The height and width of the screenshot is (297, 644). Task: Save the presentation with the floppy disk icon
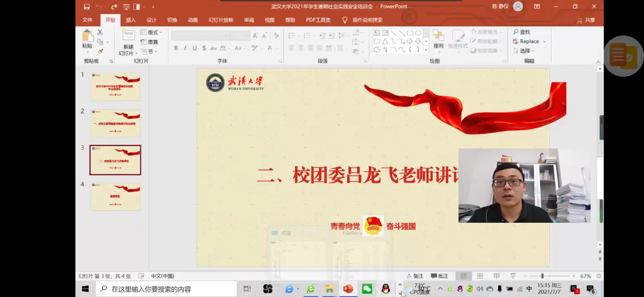[x=87, y=7]
